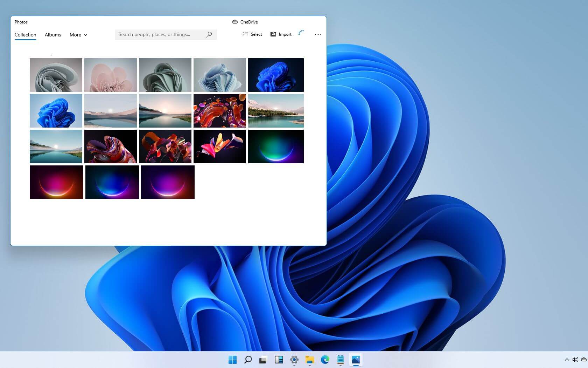Launch Microsoft Edge from the taskbar
The width and height of the screenshot is (588, 368).
pos(325,360)
